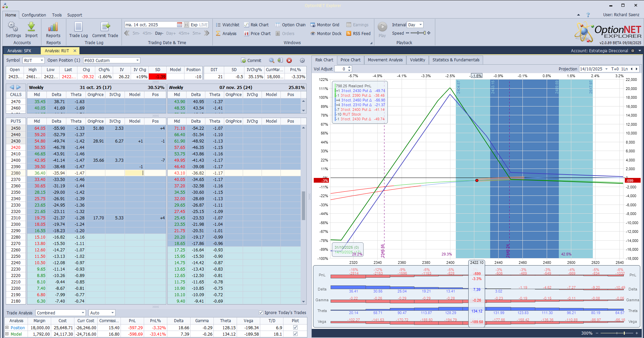
Task: Open the Monitor Dock window
Action: (x=326, y=33)
